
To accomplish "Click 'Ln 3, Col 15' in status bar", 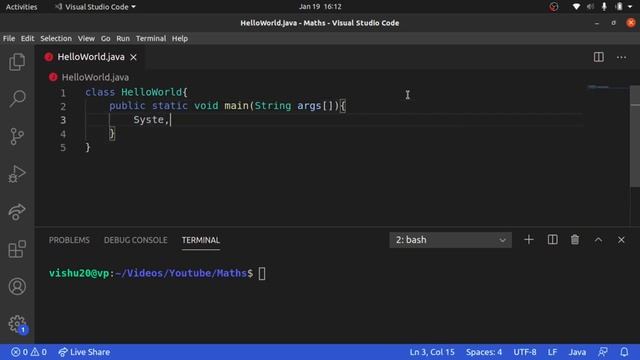I will [432, 352].
